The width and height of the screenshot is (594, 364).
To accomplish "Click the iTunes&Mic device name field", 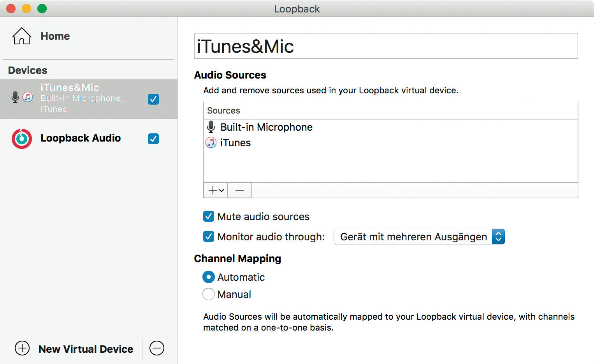I will [385, 46].
